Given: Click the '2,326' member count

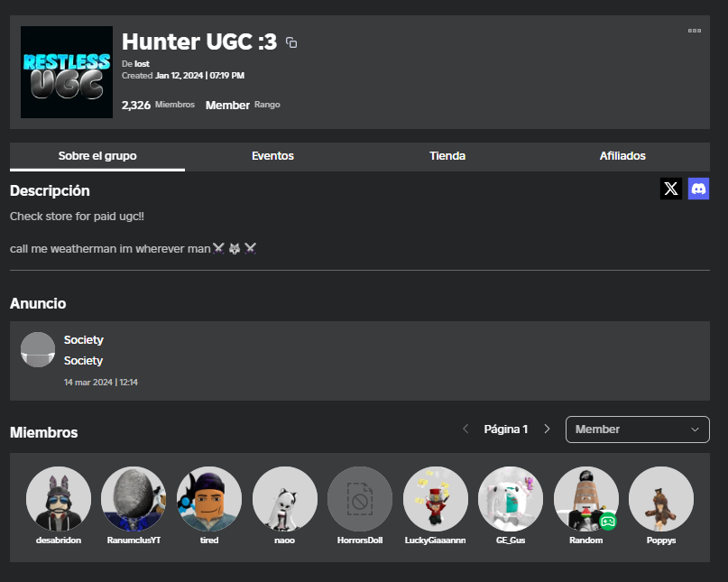Looking at the screenshot, I should click(136, 106).
